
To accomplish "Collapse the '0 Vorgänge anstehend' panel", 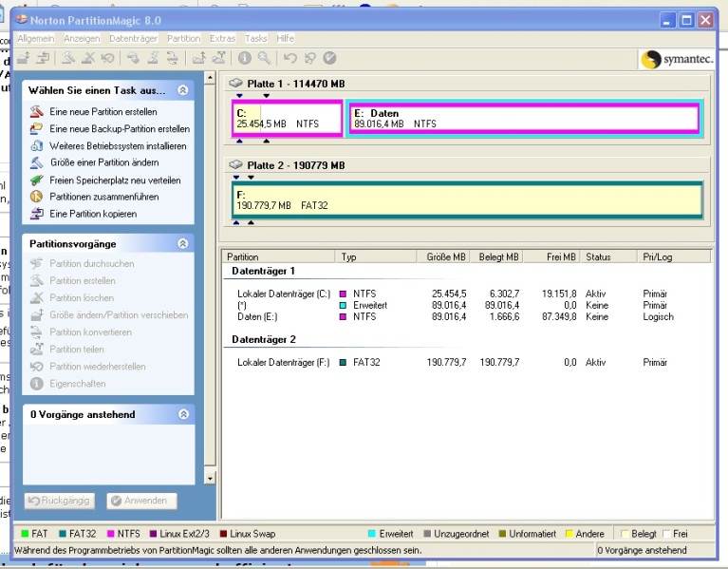I will (183, 414).
